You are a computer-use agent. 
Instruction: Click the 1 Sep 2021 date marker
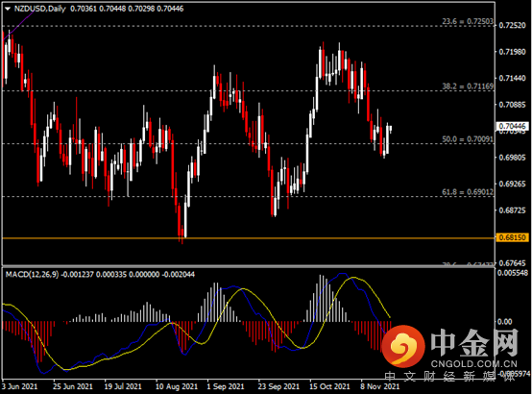click(x=226, y=386)
